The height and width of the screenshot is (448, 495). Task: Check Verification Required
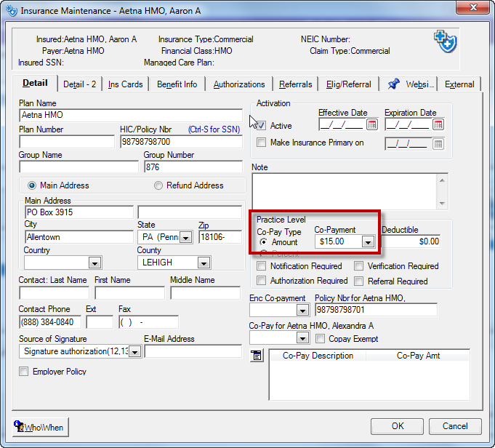point(358,266)
